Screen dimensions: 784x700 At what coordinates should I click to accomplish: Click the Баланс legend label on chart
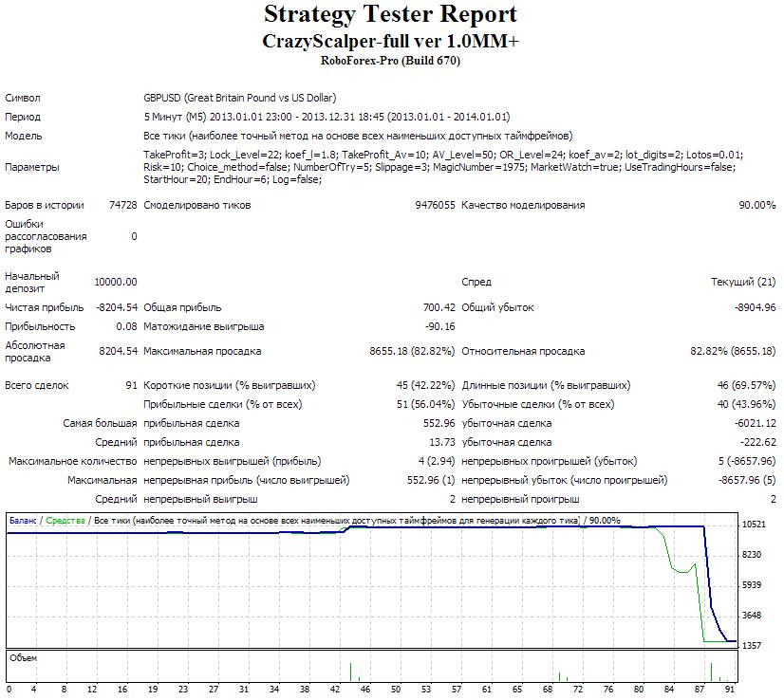coord(24,520)
